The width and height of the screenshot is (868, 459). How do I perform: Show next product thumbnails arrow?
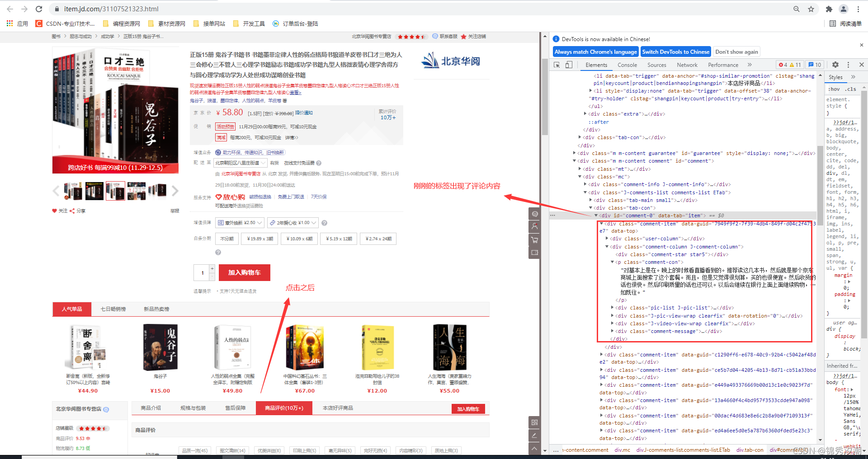pos(175,191)
